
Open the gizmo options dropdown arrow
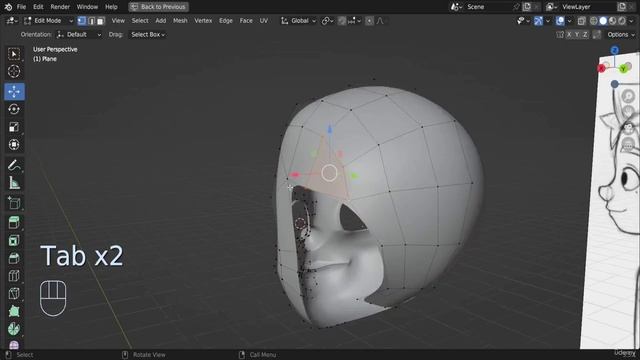pos(548,21)
